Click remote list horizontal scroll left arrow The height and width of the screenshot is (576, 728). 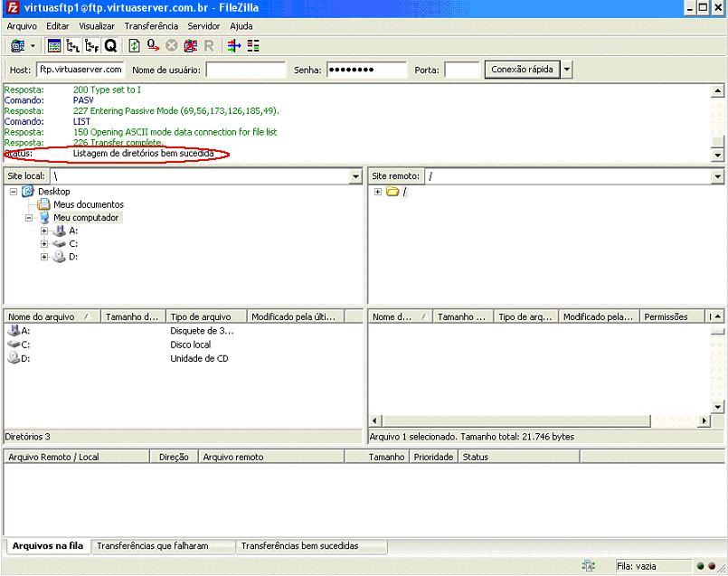pos(375,421)
